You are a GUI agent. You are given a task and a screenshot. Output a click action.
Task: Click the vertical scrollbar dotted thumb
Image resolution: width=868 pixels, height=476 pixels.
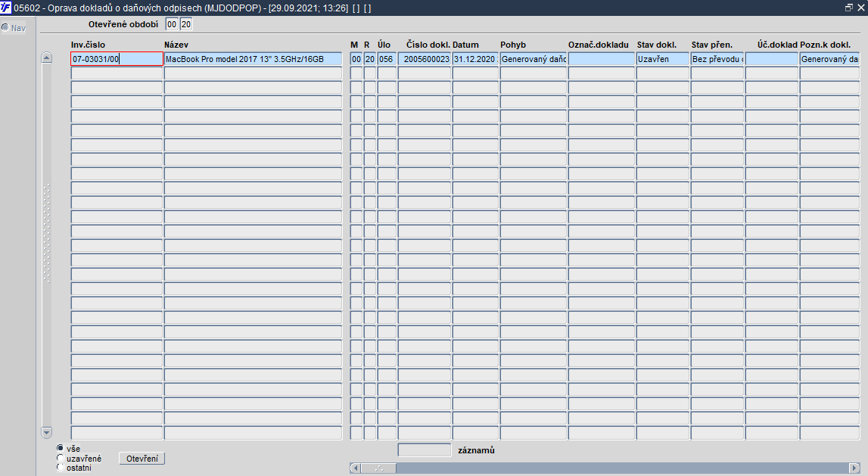click(46, 234)
